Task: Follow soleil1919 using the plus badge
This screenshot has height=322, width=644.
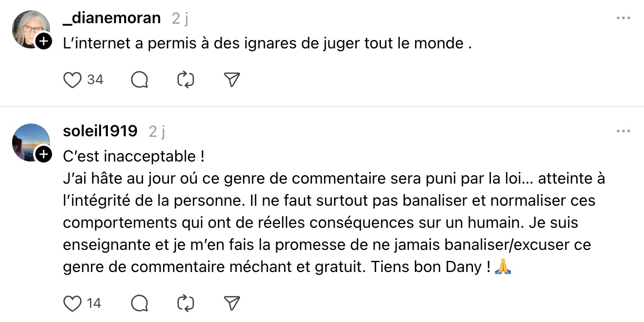Action: pyautogui.click(x=44, y=154)
